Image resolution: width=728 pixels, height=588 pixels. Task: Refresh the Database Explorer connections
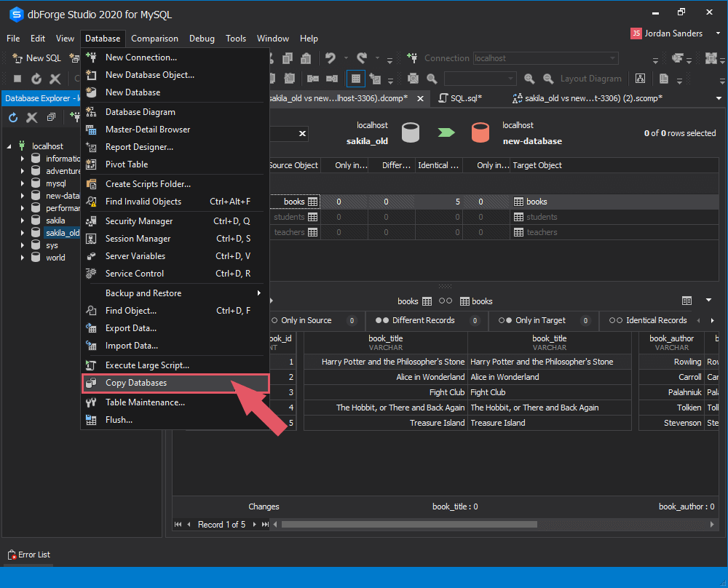point(12,116)
